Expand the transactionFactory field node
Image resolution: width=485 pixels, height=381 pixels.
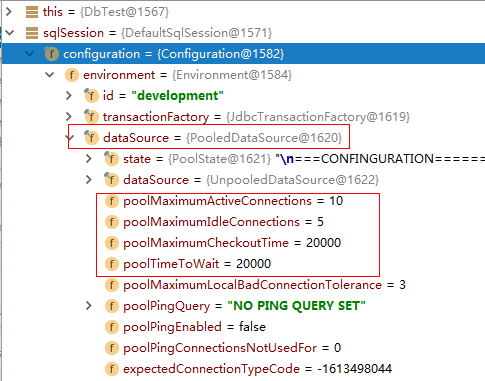(69, 117)
